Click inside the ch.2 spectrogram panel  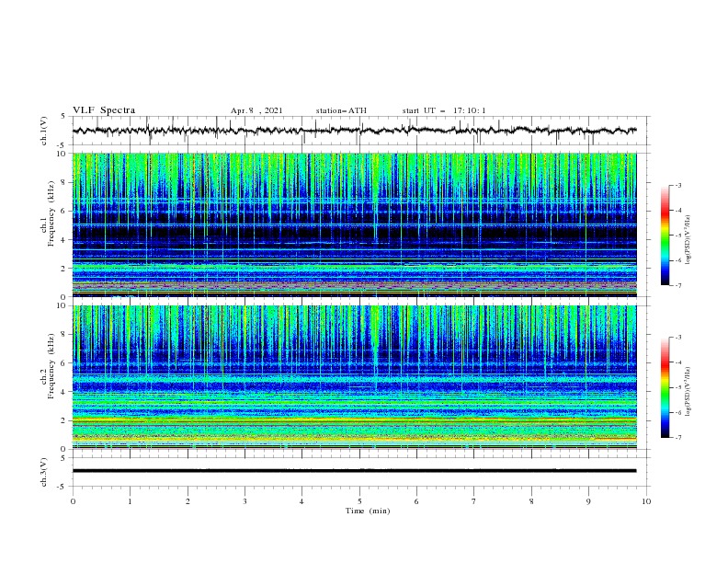[354, 377]
